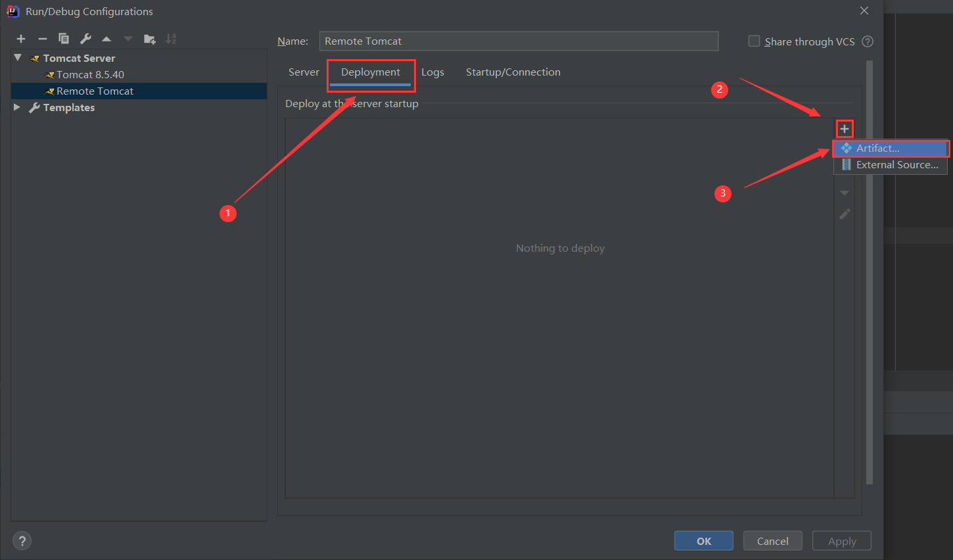Screen dimensions: 953x560
Task: Enable Share through VCS checkbox
Action: [754, 41]
